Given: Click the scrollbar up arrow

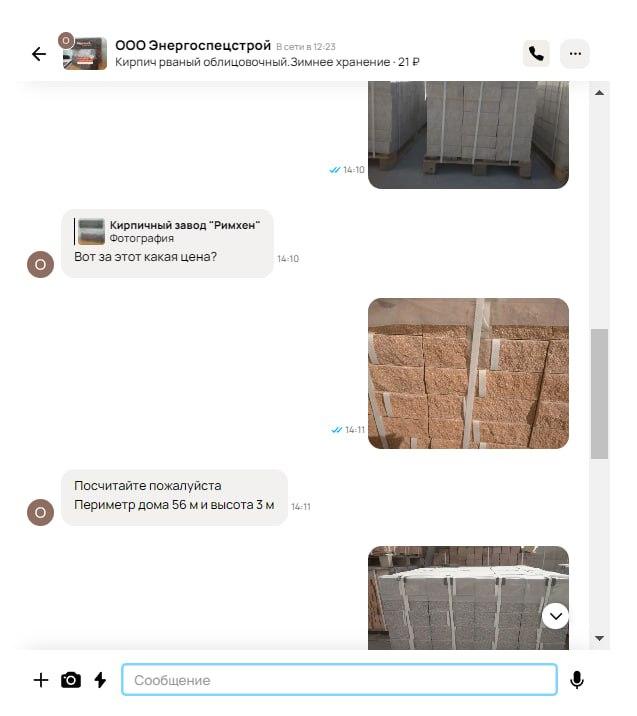Looking at the screenshot, I should click(600, 93).
